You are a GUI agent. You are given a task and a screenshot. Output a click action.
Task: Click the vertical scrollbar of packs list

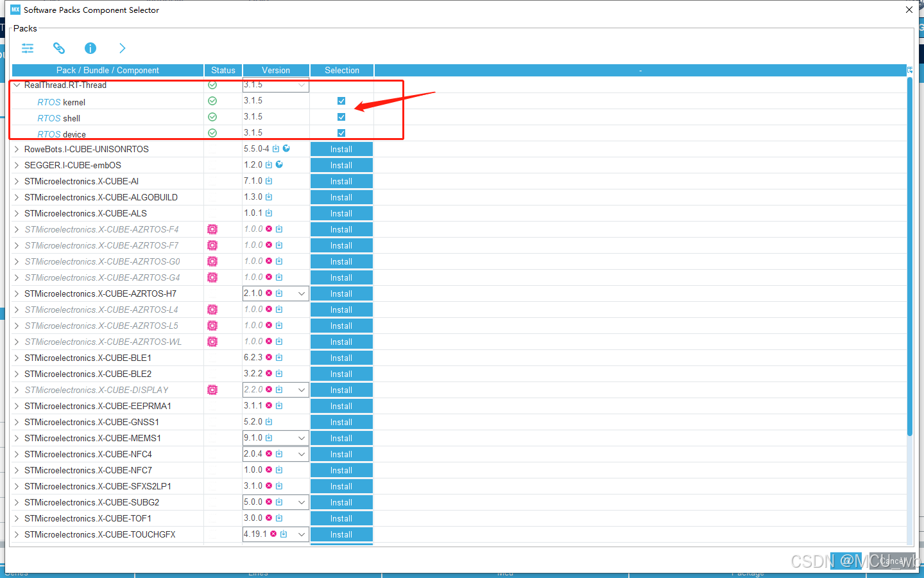[910, 257]
